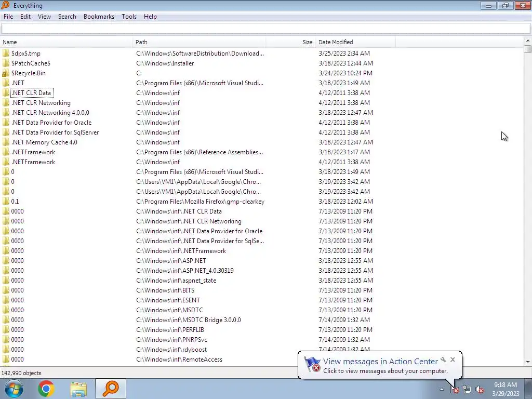Select the 0000 folder in ESENT
This screenshot has width=532, height=399.
17,300
